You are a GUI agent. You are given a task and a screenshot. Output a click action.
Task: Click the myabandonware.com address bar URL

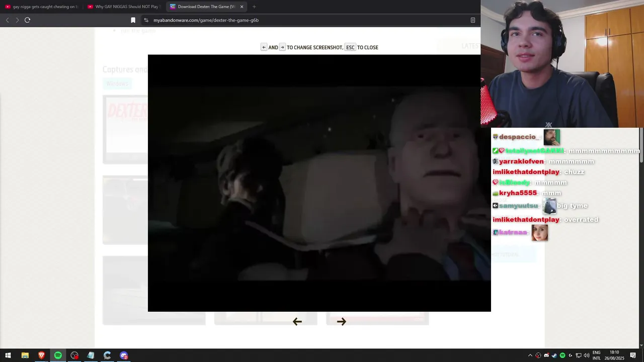click(x=206, y=20)
